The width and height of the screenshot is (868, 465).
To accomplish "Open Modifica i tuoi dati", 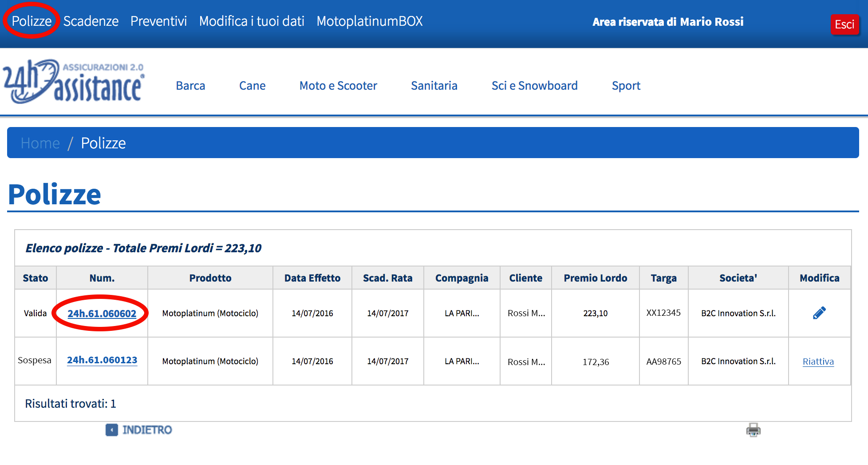I will (252, 21).
